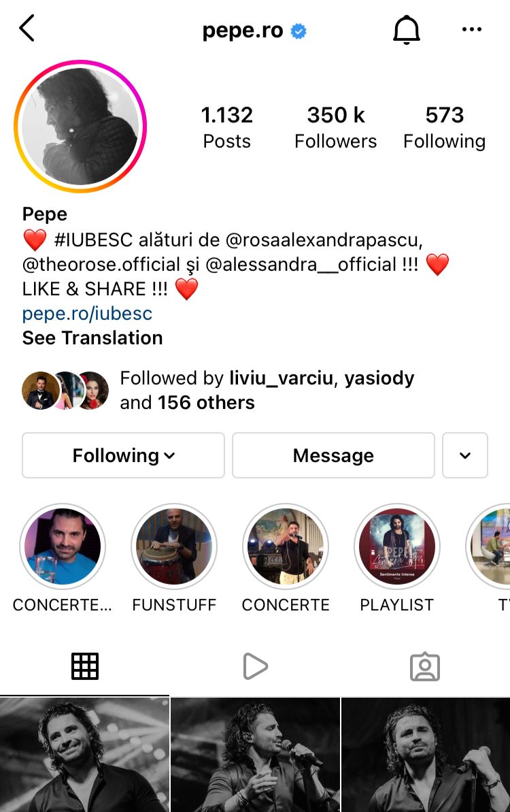Screen dimensions: 510x812
Task: Open the tagged photos tab
Action: [424, 666]
